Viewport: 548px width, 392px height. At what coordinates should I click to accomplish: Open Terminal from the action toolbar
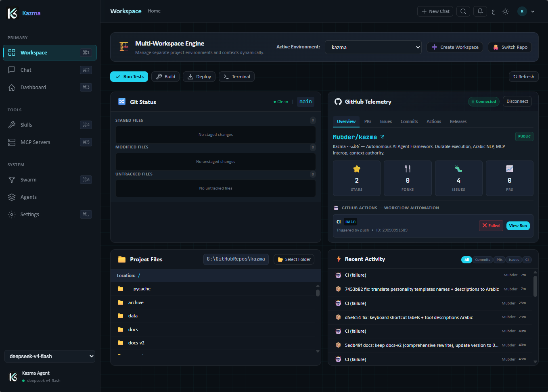point(236,77)
